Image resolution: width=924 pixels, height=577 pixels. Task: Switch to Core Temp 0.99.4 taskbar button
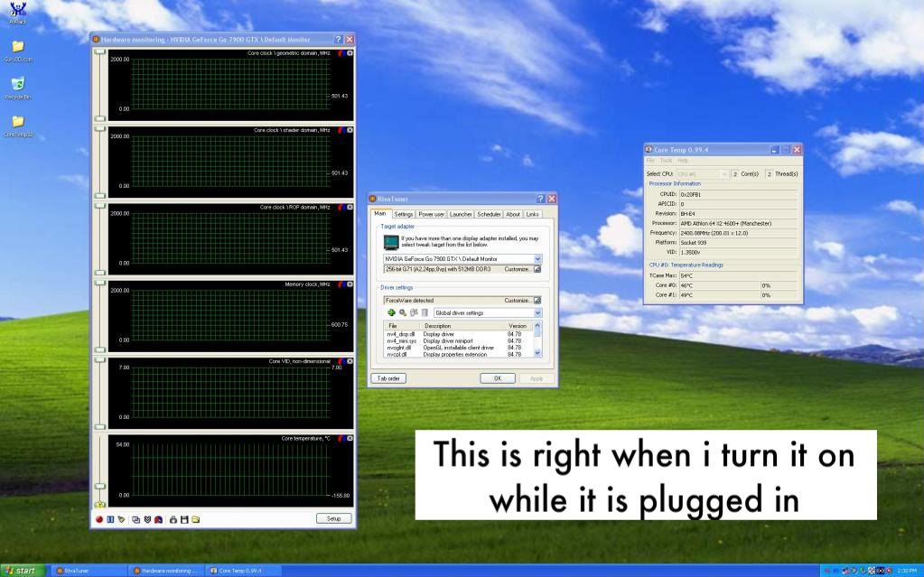click(244, 571)
